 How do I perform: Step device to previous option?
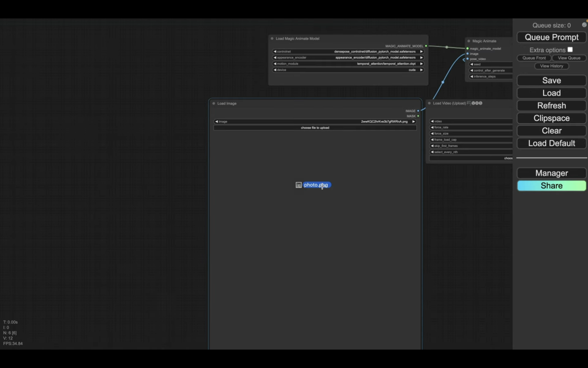pyautogui.click(x=275, y=70)
